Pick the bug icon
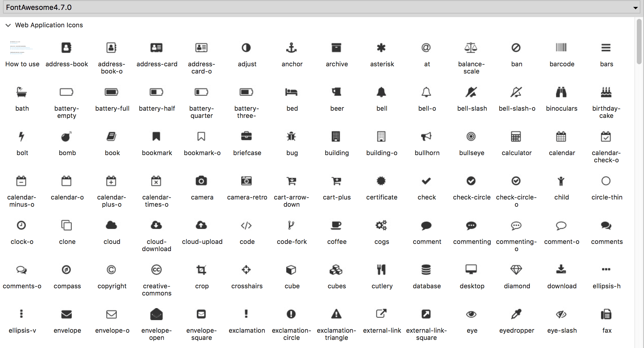This screenshot has width=644, height=348. 291,136
